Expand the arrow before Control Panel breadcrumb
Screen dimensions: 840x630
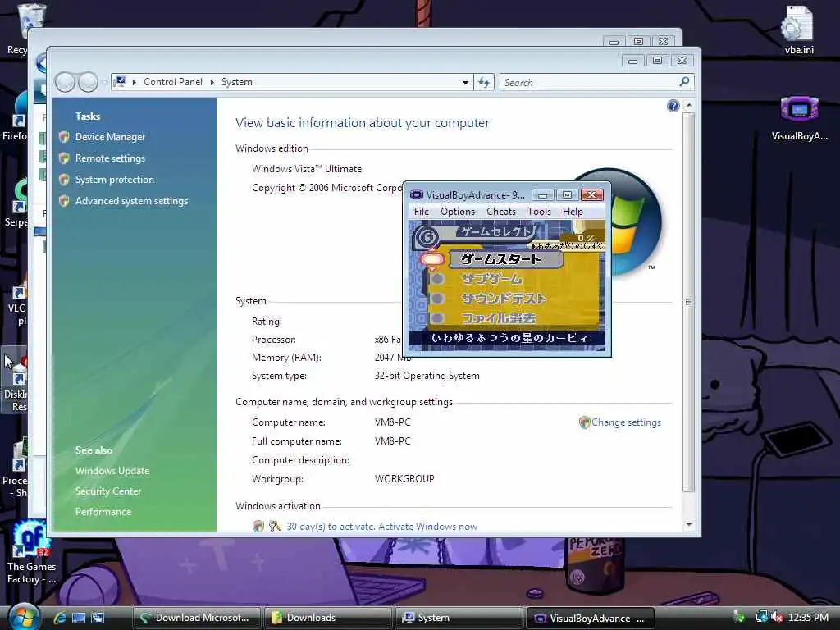(134, 83)
